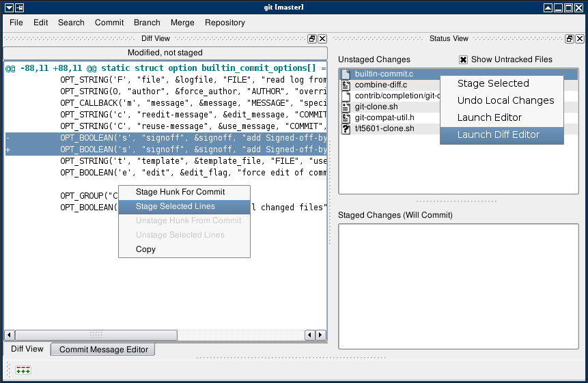The image size is (588, 383).
Task: Click the contrib/completion file icon
Action: point(346,96)
